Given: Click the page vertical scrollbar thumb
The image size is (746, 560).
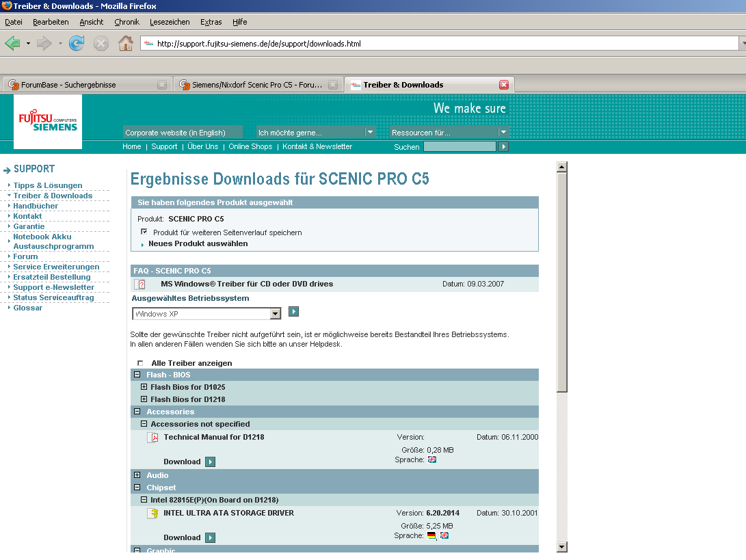Looking at the screenshot, I should pyautogui.click(x=562, y=282).
